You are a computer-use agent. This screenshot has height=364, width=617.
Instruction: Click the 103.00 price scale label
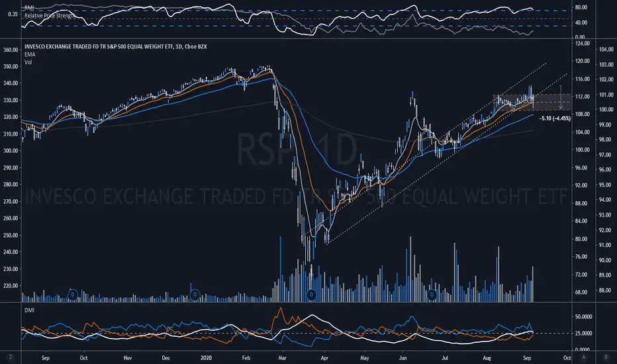pos(606,65)
